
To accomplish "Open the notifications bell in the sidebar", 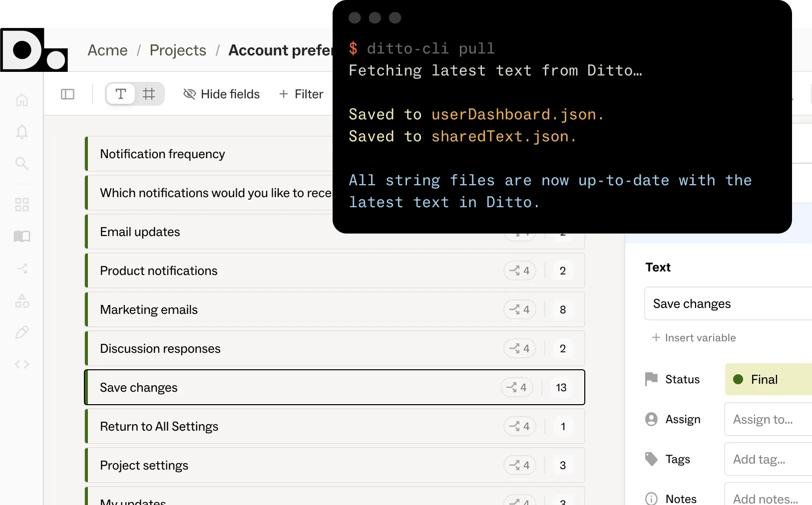I will (x=22, y=132).
